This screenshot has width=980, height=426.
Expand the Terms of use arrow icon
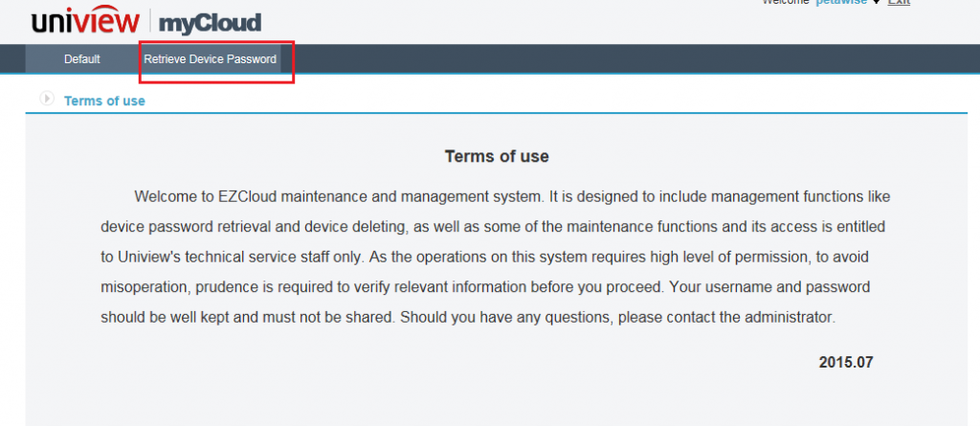[47, 99]
